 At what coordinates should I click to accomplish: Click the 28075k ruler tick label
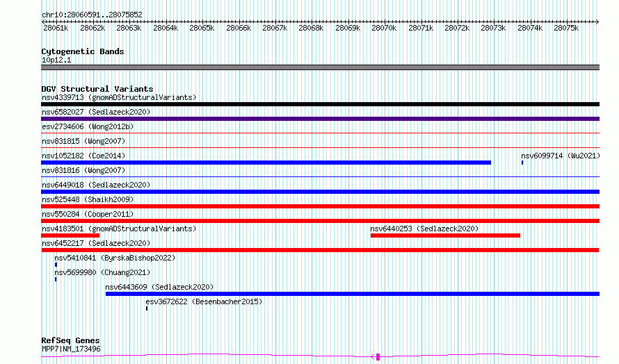click(x=566, y=28)
